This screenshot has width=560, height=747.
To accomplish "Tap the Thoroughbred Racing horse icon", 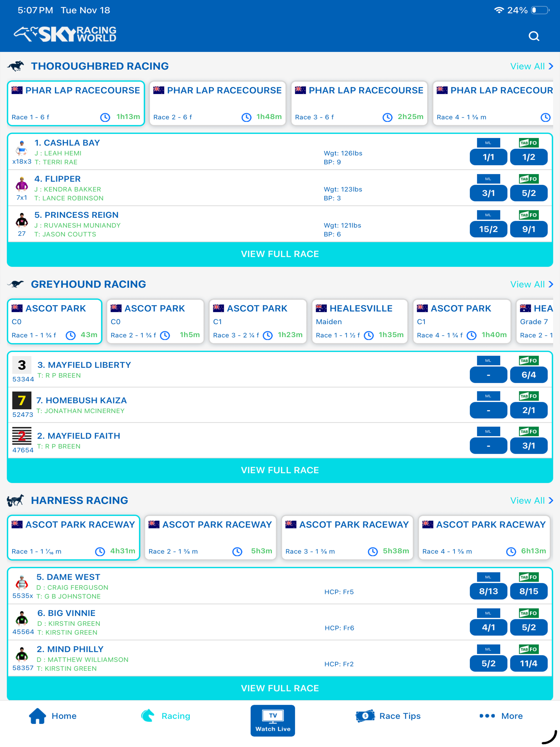I will point(16,66).
